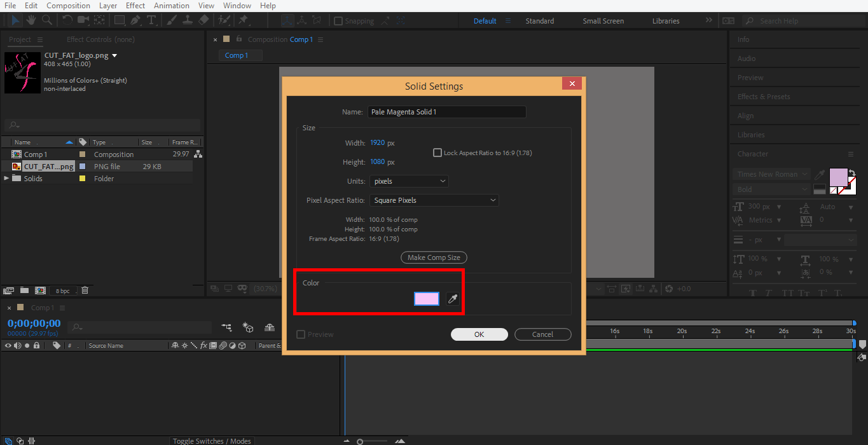Select the Zoom magnifier tool

pos(46,20)
